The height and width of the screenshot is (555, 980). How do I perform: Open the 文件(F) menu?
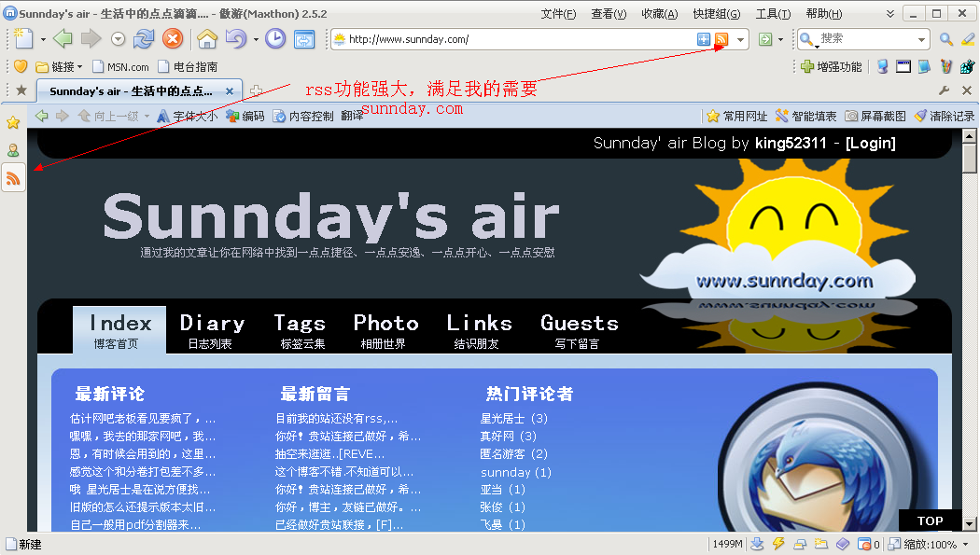[558, 14]
